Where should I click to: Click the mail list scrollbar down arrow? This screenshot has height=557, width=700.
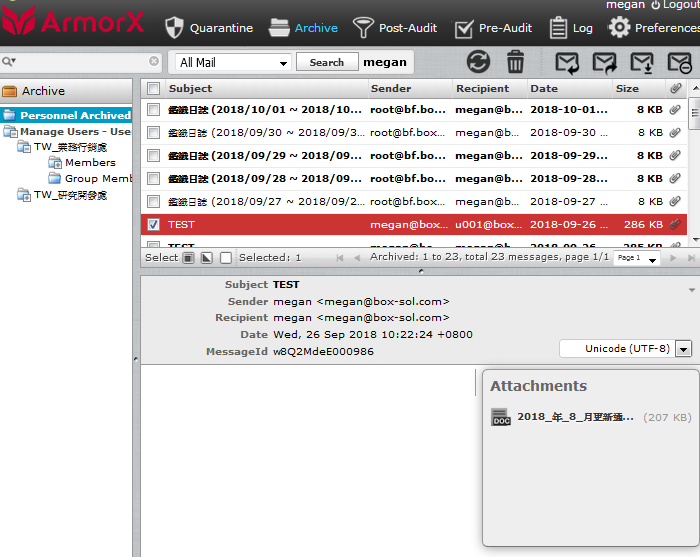[695, 240]
